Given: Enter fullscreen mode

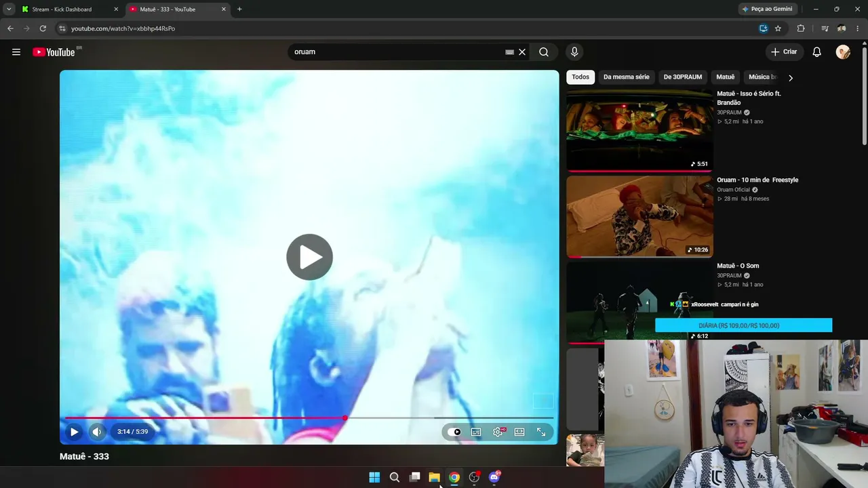Looking at the screenshot, I should pos(541,432).
